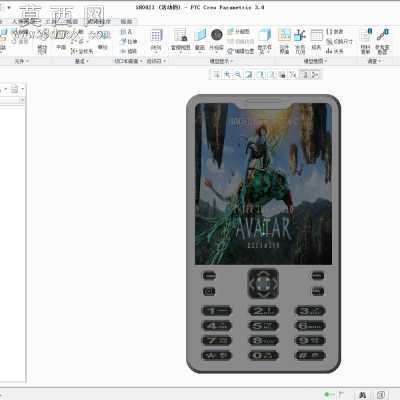Toggle datum display filters in graphics toolbar
The image size is (400, 400).
coord(293,75)
